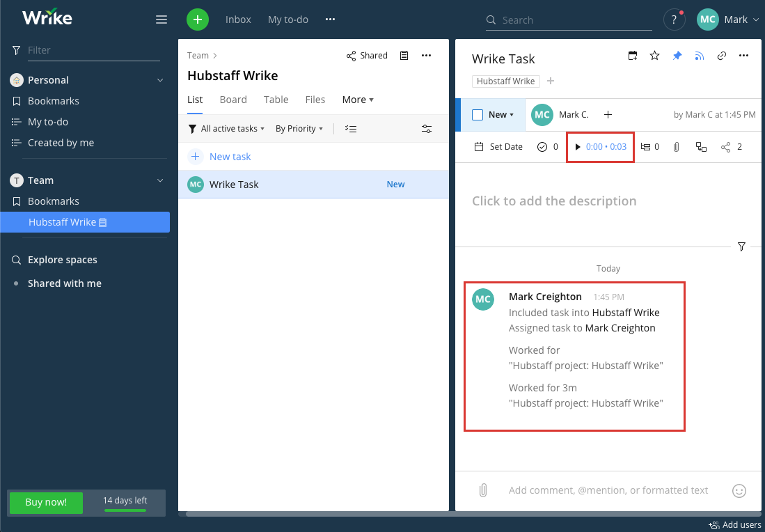Click the share icon showing 2
The height and width of the screenshot is (532, 765).
tap(732, 146)
